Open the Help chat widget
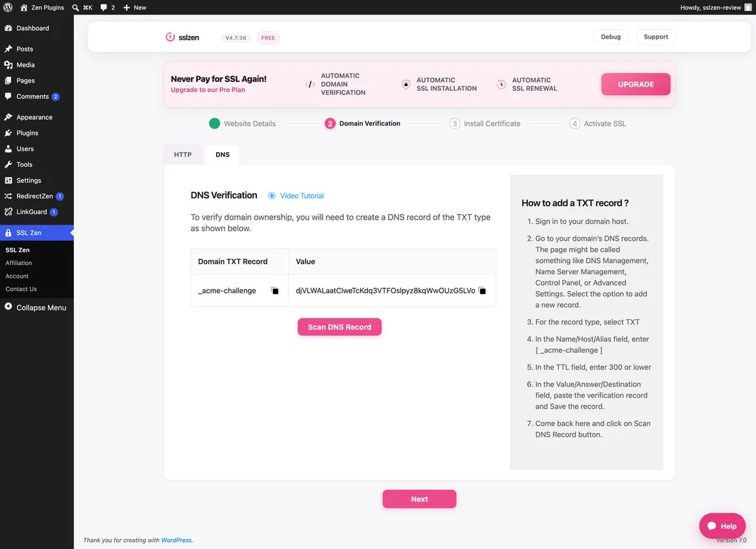 tap(723, 526)
